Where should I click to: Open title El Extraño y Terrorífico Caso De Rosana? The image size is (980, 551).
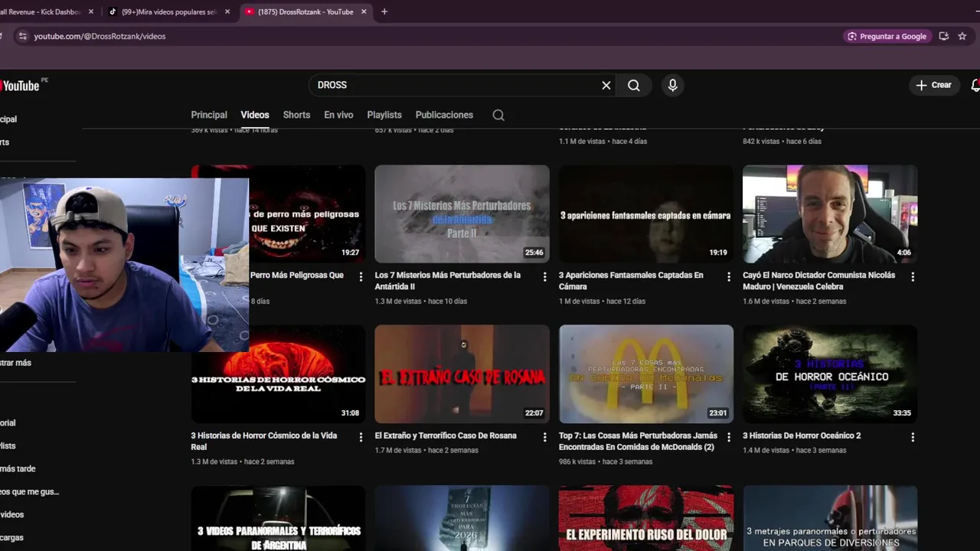tap(446, 435)
